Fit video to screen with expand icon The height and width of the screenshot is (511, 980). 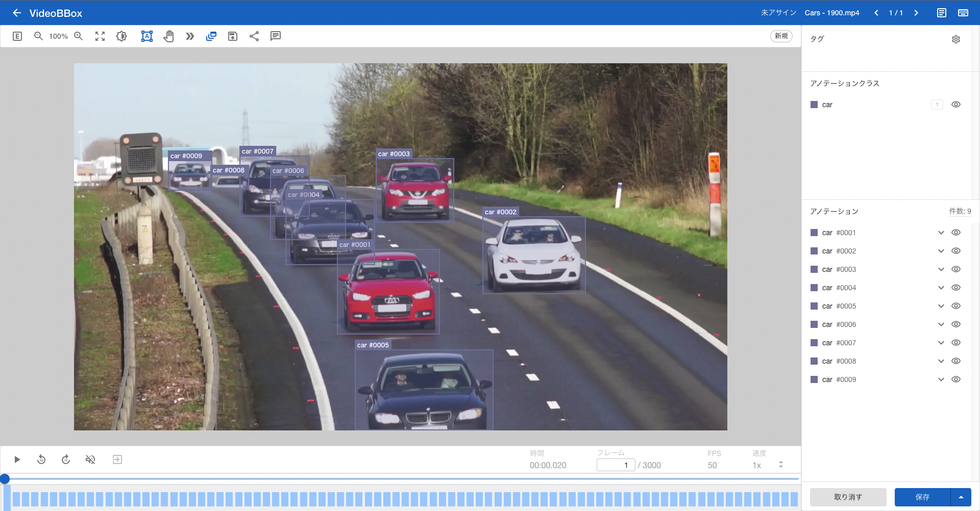[100, 36]
